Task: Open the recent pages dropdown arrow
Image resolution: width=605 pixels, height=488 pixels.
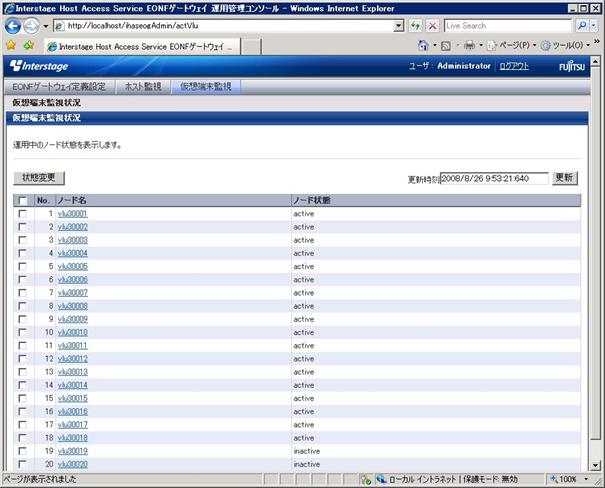Action: [46, 26]
